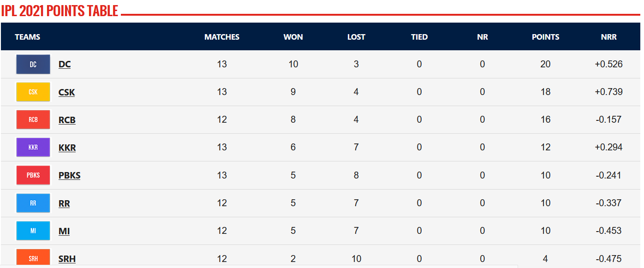Click the orange SRH team badge

tap(33, 257)
